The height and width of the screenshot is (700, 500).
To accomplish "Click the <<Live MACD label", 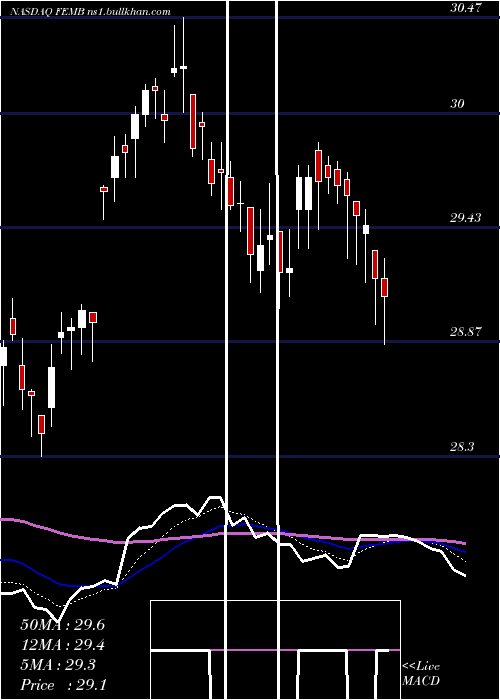I will 421,673.
